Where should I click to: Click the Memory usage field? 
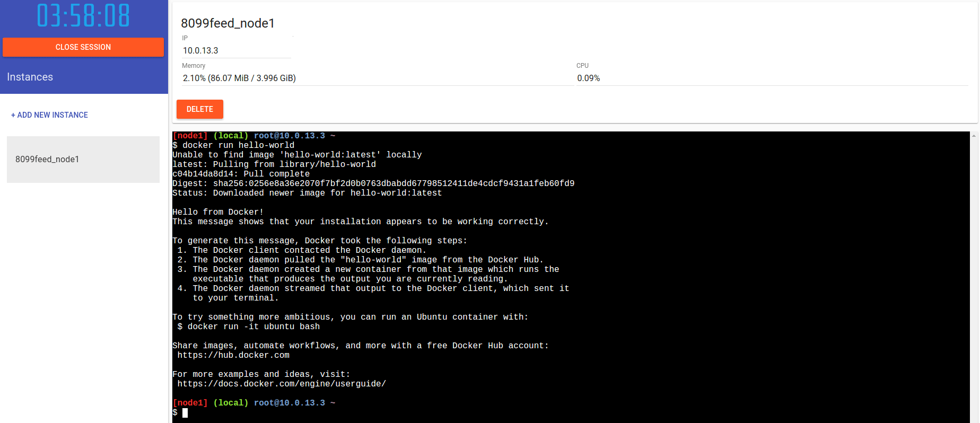[x=378, y=78]
